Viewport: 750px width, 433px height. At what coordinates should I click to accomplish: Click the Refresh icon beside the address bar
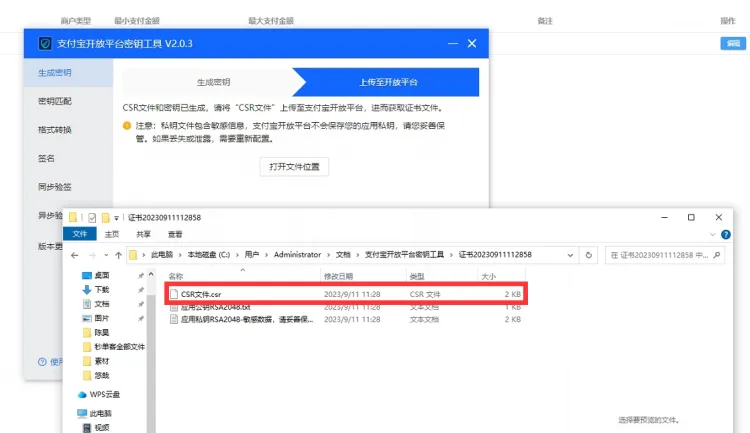pyautogui.click(x=589, y=255)
